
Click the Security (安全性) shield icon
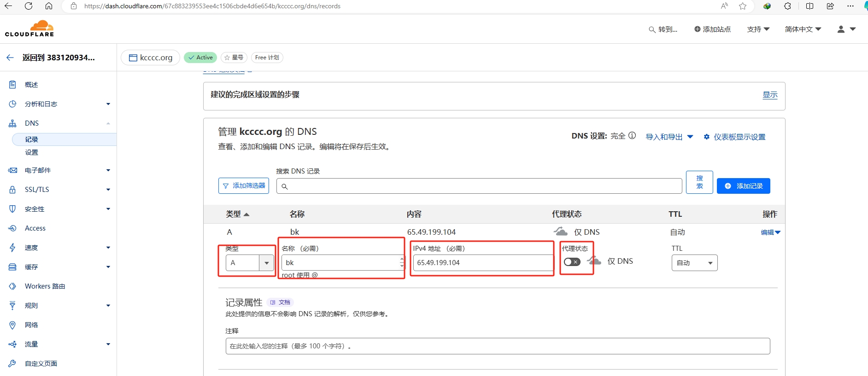[12, 209]
